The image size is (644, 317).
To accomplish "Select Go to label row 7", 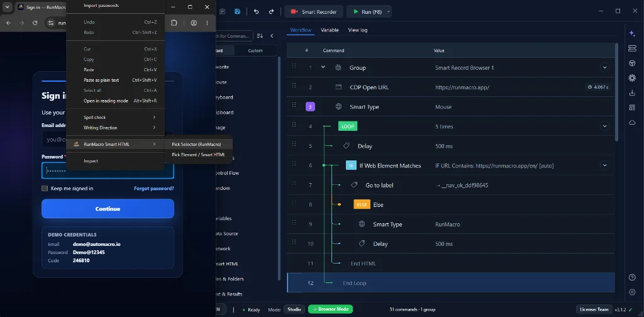I will (451, 185).
